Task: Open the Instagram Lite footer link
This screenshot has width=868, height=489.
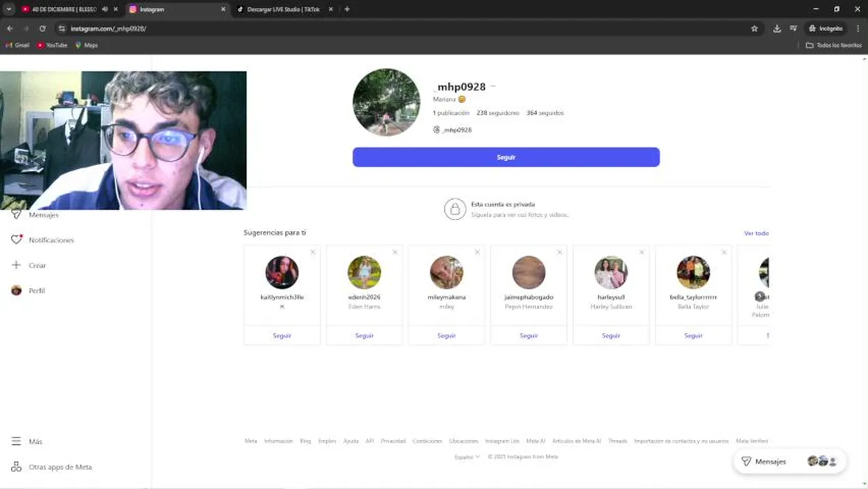Action: click(x=502, y=441)
